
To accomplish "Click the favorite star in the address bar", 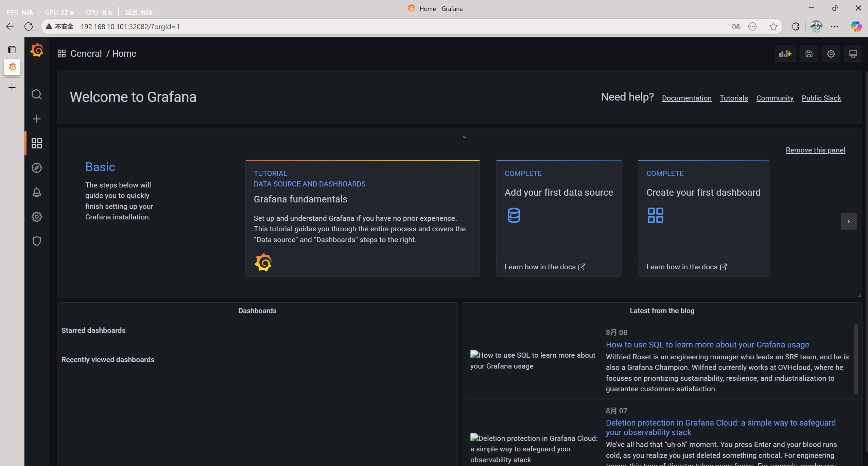I will [x=773, y=26].
